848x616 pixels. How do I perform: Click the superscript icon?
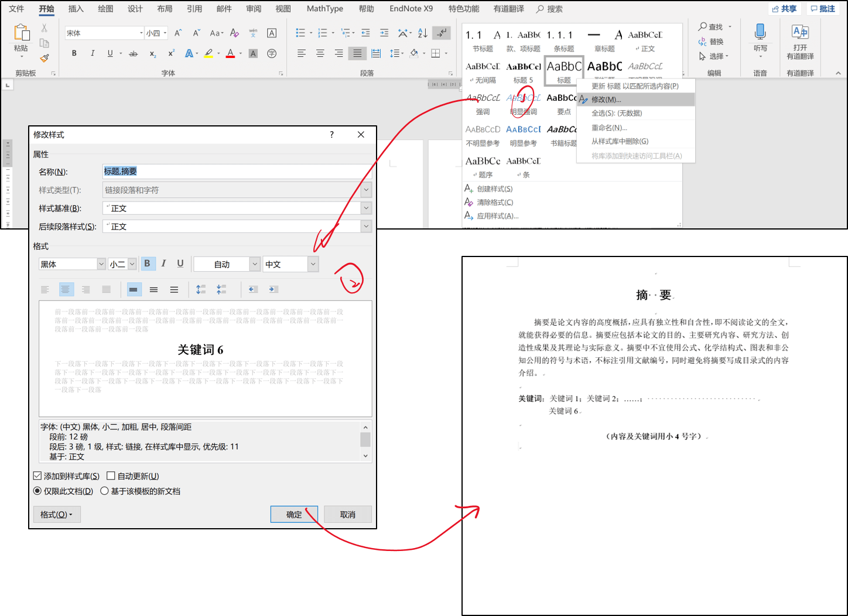tap(171, 53)
